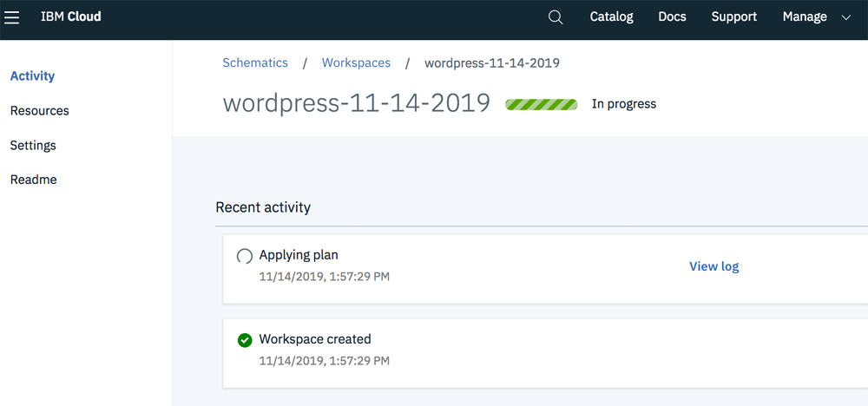Open the Readme sidebar item
The width and height of the screenshot is (868, 406).
pos(33,180)
